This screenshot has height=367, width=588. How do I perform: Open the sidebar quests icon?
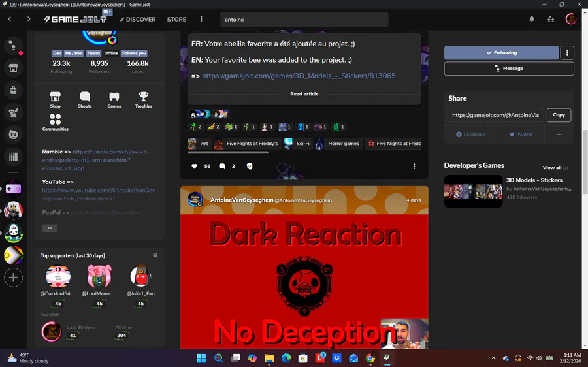tap(13, 112)
